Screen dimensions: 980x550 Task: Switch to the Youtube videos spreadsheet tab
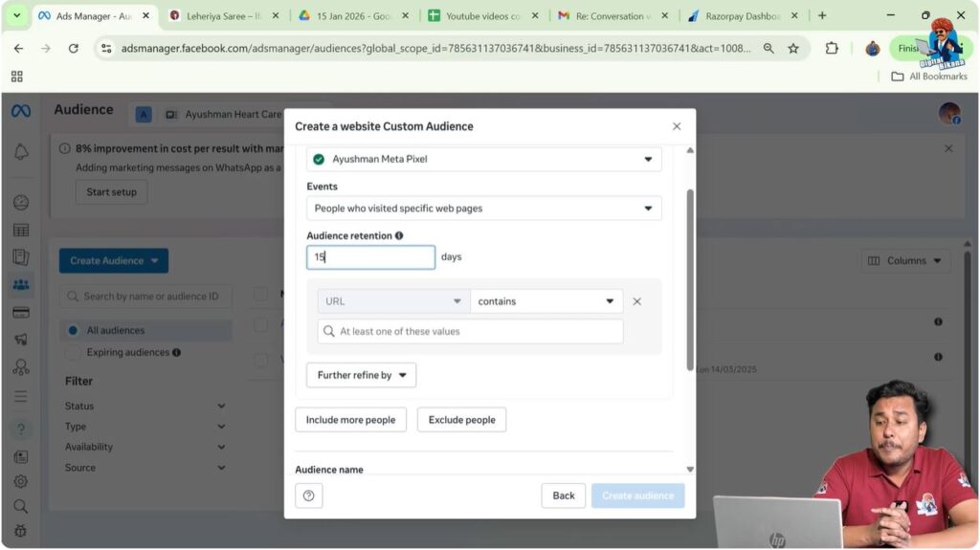click(482, 15)
